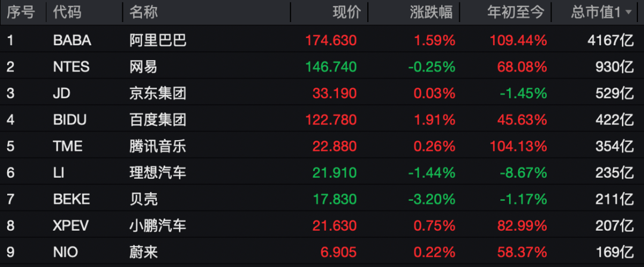
Task: Click the 代码 column header
Action: click(67, 13)
